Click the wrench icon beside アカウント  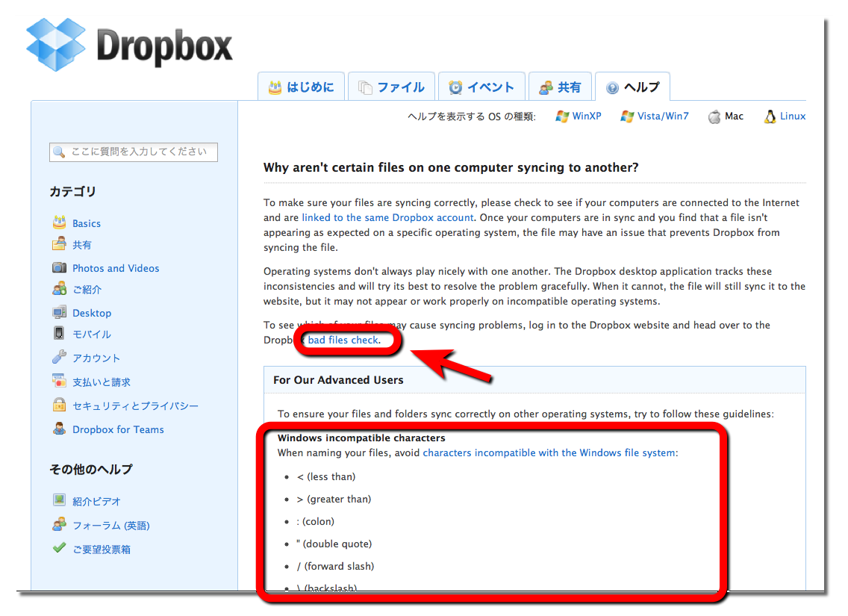pyautogui.click(x=59, y=357)
